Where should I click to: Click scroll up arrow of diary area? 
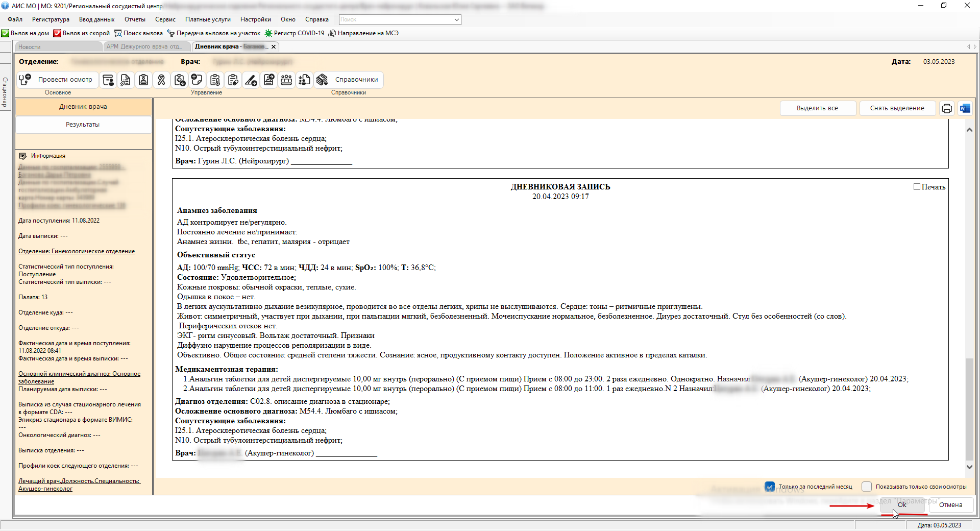969,130
